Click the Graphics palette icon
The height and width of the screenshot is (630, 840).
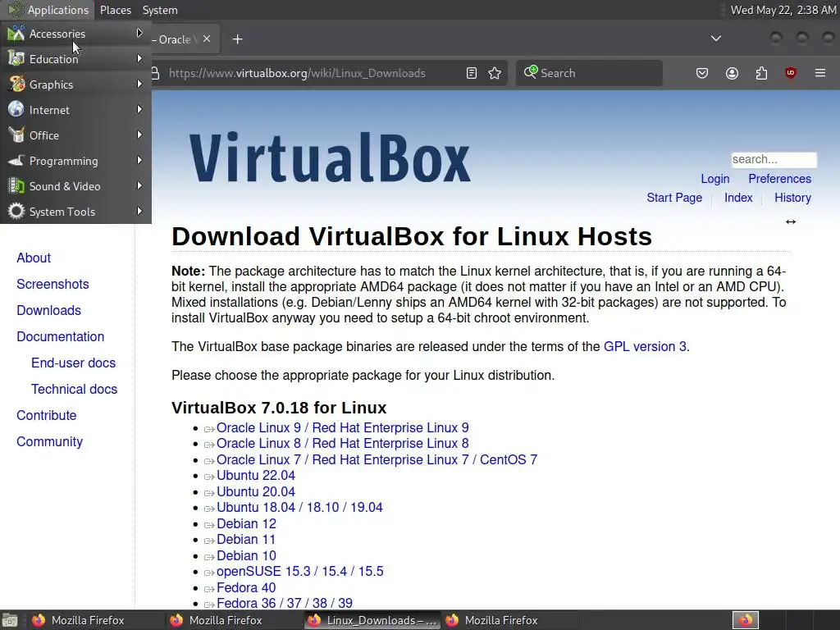click(16, 84)
